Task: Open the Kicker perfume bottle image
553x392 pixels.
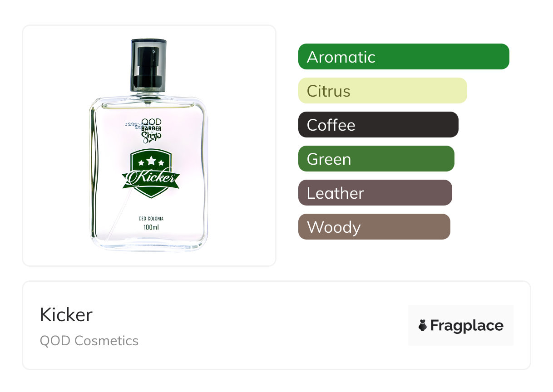Action: (x=149, y=145)
